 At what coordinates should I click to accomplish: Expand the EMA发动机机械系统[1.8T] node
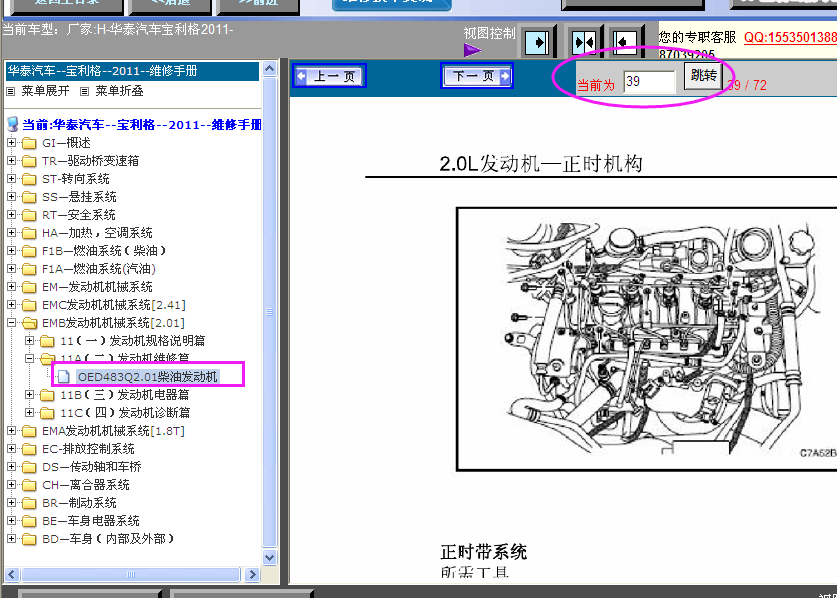click(12, 431)
